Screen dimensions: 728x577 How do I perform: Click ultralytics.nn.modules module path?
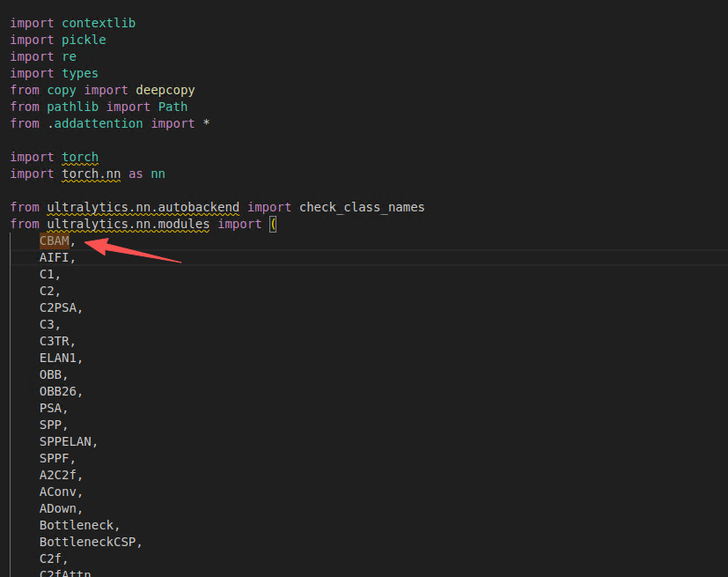(x=129, y=224)
